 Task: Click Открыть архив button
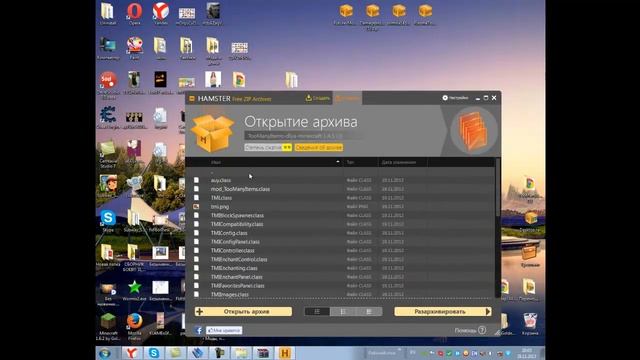(243, 312)
